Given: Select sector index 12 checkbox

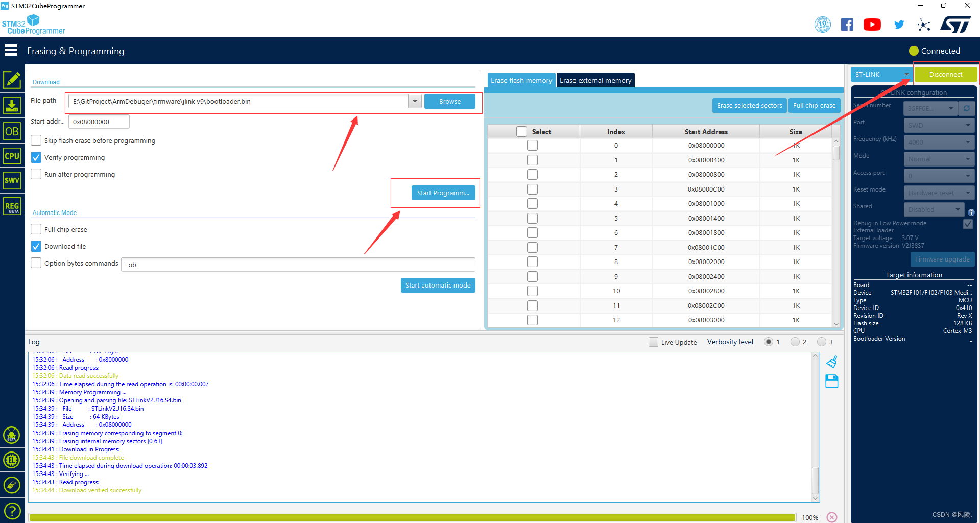Looking at the screenshot, I should pyautogui.click(x=532, y=320).
